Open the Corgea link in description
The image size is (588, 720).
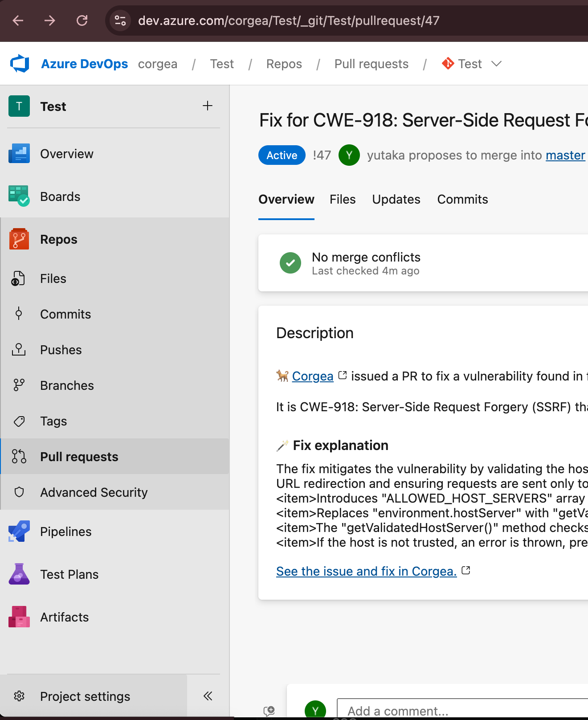pyautogui.click(x=313, y=376)
